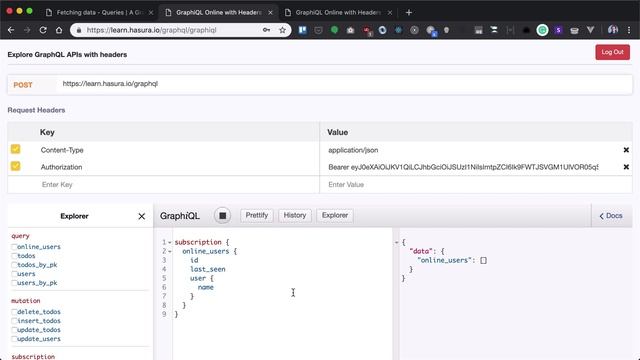Click the application/json value field
Image resolution: width=640 pixels, height=360 pixels.
pos(463,150)
